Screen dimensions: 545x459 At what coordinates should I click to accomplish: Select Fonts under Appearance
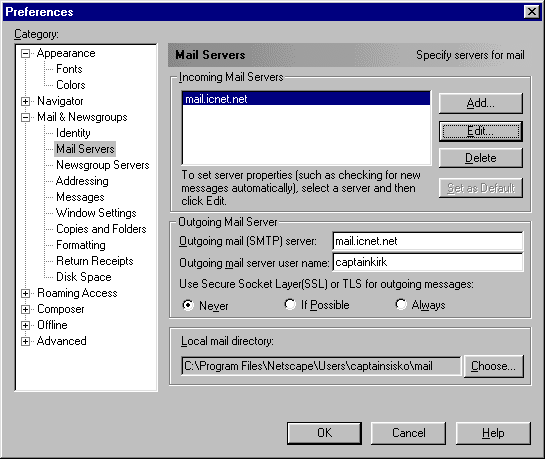(x=69, y=69)
